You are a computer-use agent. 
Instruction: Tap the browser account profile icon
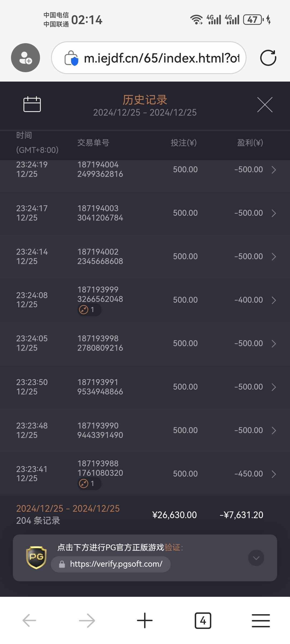26,58
